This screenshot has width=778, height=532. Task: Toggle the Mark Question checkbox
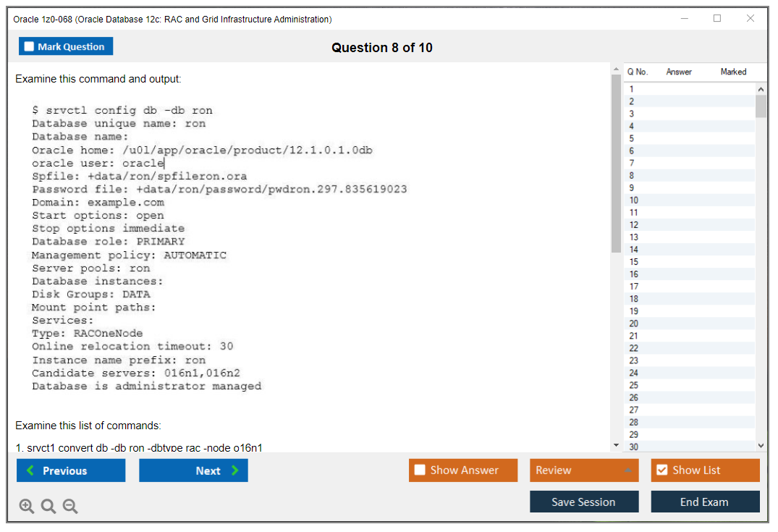pyautogui.click(x=28, y=46)
